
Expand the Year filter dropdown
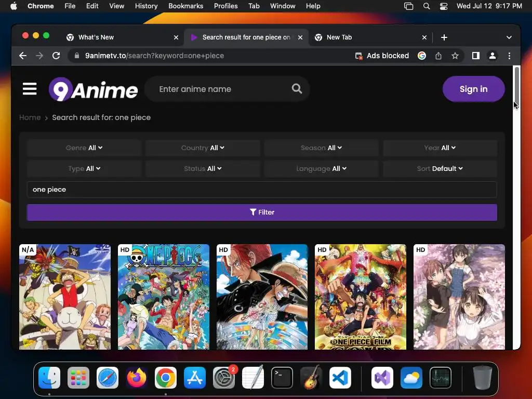pos(440,148)
